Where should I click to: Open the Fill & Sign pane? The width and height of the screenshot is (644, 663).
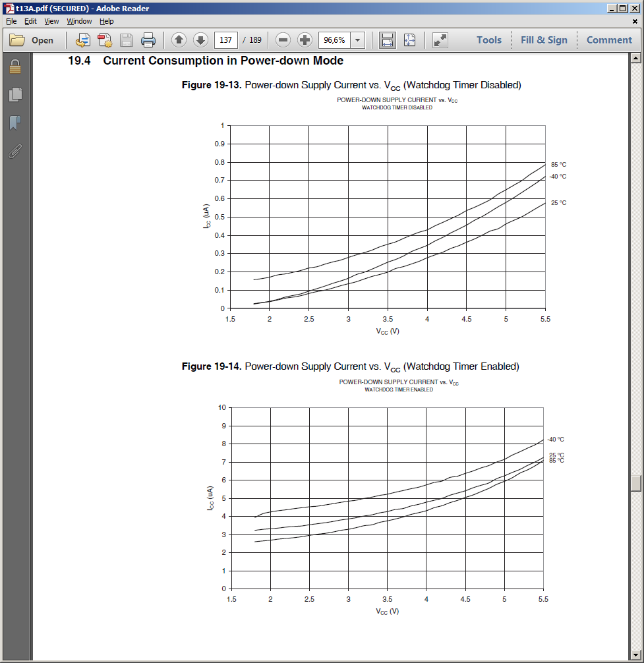(544, 40)
